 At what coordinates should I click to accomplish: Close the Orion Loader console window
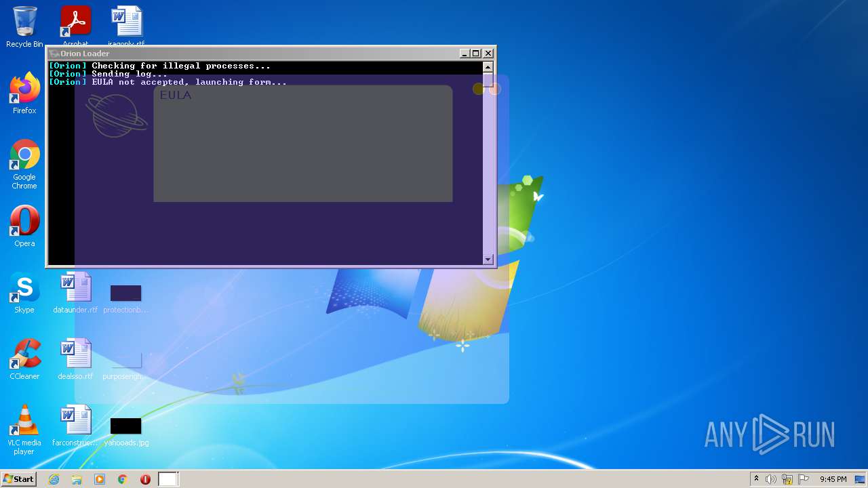pos(488,54)
